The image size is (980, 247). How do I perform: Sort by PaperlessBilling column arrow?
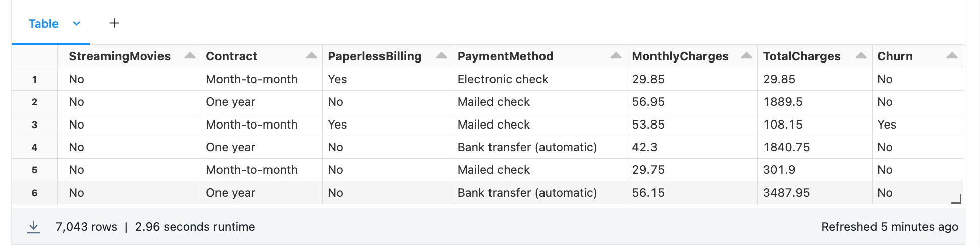click(441, 56)
